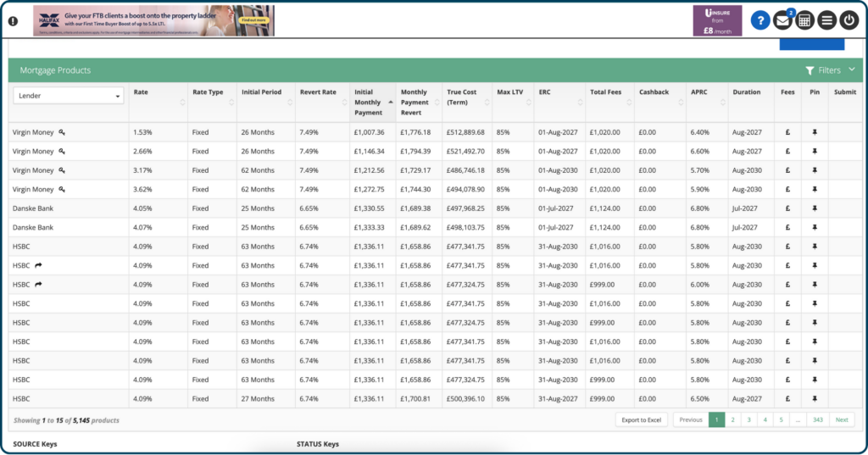This screenshot has width=868, height=455.
Task: Open the hamburger menu icon
Action: click(x=826, y=21)
